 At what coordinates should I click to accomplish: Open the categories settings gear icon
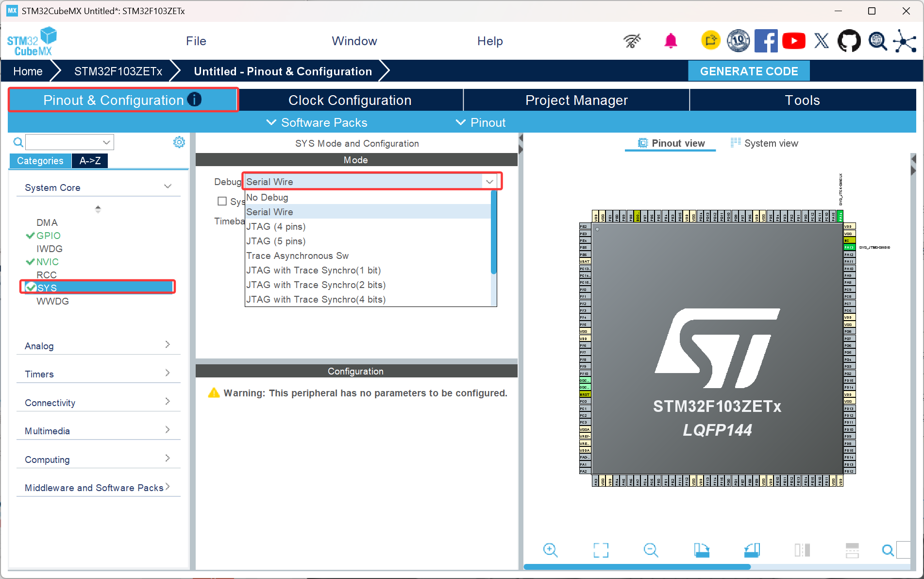(179, 142)
